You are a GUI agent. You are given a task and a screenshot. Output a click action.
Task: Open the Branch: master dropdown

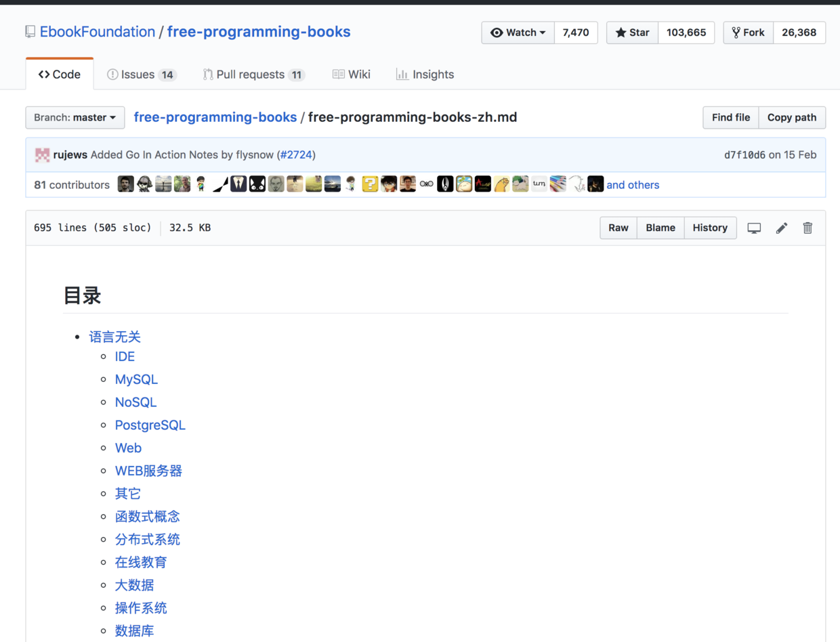[75, 117]
